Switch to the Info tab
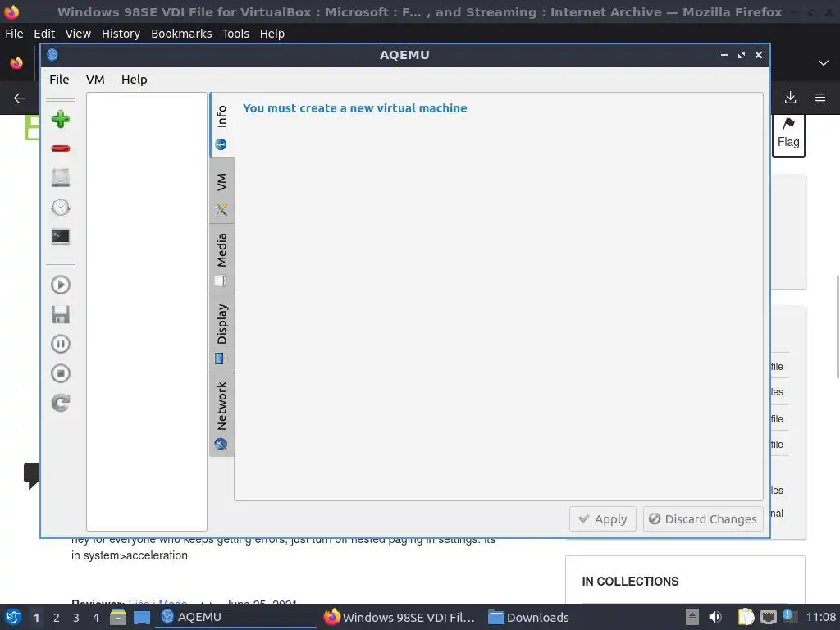Screen dimensions: 840x630 (x=221, y=125)
